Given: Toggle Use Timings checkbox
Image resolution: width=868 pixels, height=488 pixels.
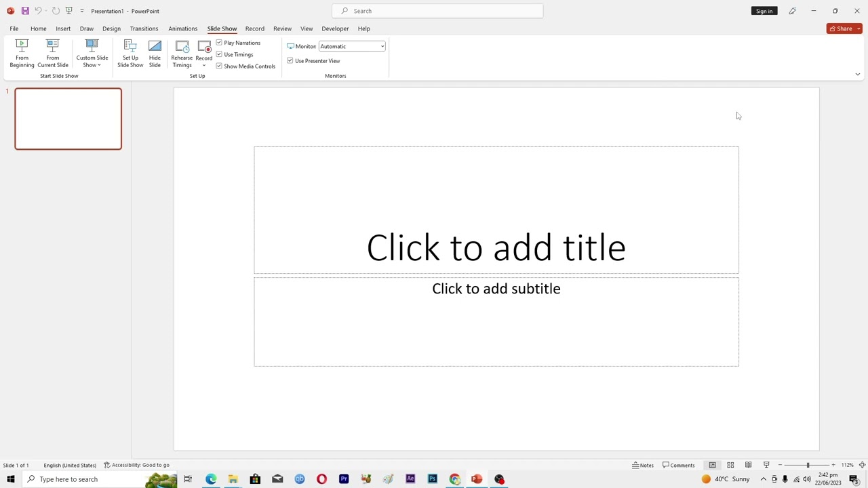Looking at the screenshot, I should coord(219,54).
